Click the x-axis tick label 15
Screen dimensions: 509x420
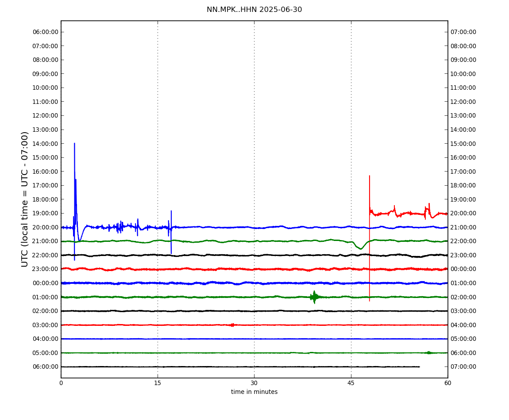coord(158,383)
